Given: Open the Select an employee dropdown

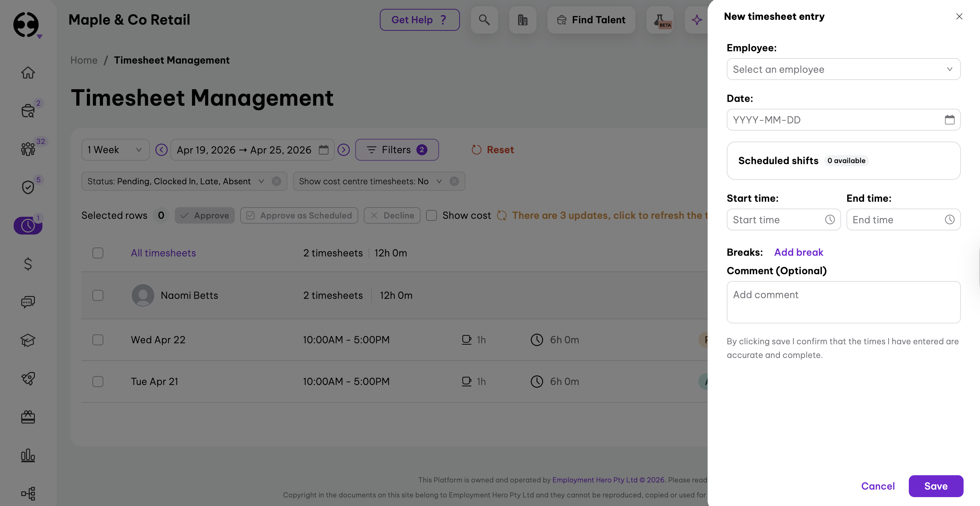Looking at the screenshot, I should point(843,69).
